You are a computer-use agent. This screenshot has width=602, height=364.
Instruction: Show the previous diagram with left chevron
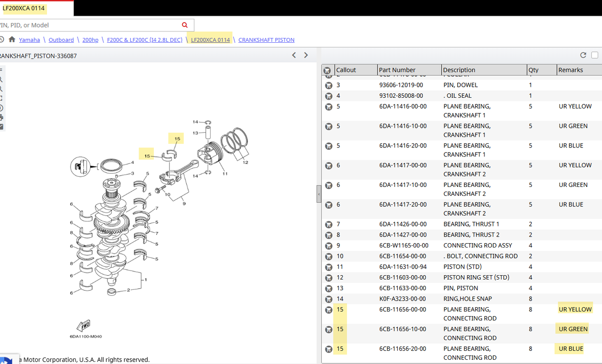tap(294, 55)
